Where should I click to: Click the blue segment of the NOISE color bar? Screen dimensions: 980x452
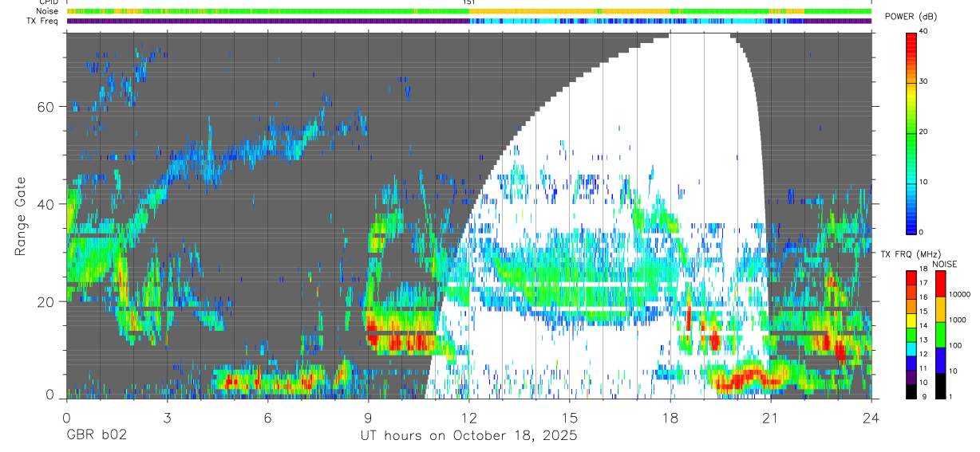click(941, 360)
